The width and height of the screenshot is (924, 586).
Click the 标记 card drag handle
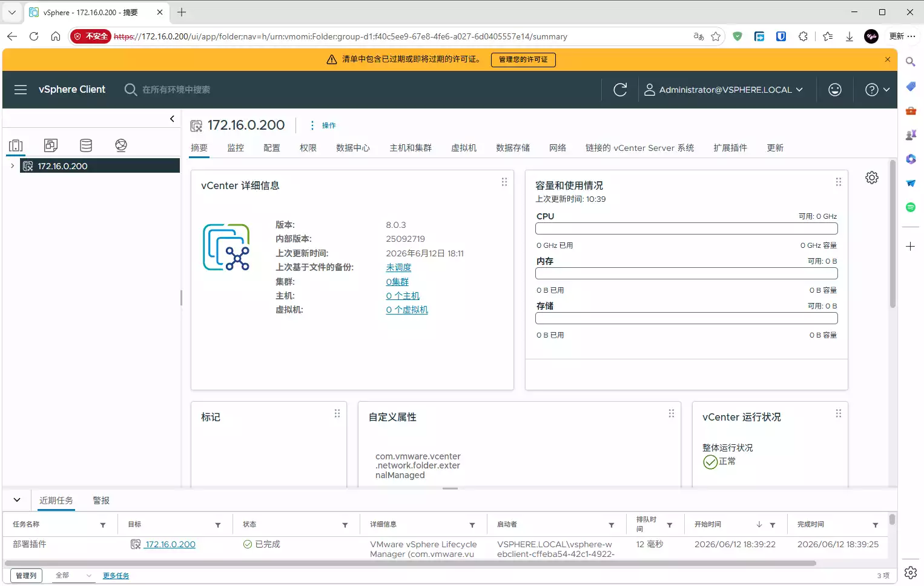click(337, 413)
